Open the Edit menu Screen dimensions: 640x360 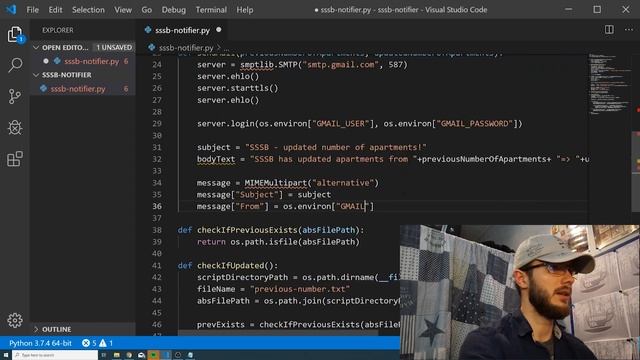point(55,10)
